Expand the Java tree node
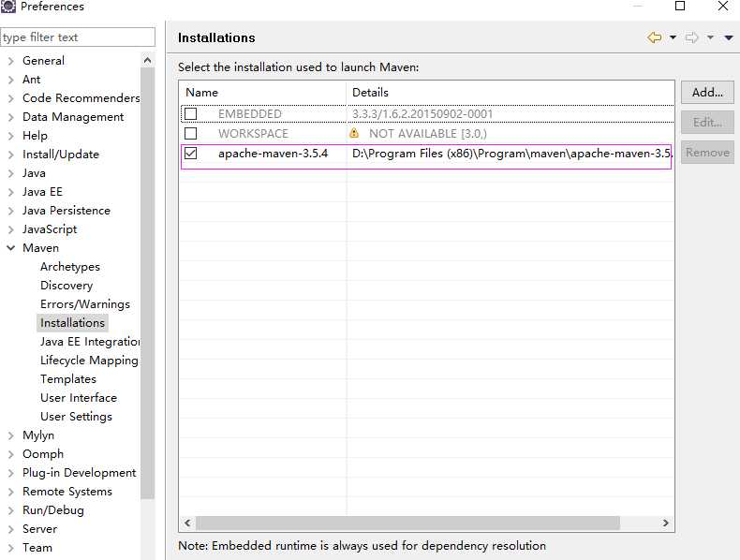This screenshot has width=740, height=560. click(11, 173)
